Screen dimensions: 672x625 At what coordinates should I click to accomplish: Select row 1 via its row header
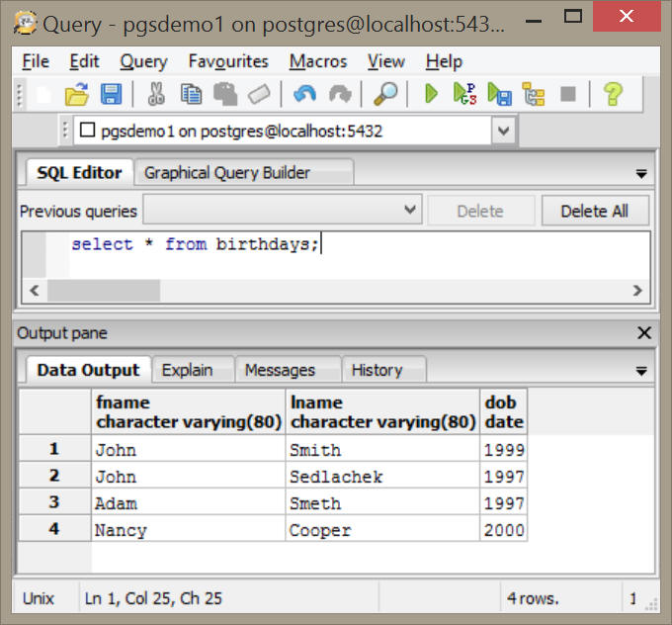pos(54,449)
